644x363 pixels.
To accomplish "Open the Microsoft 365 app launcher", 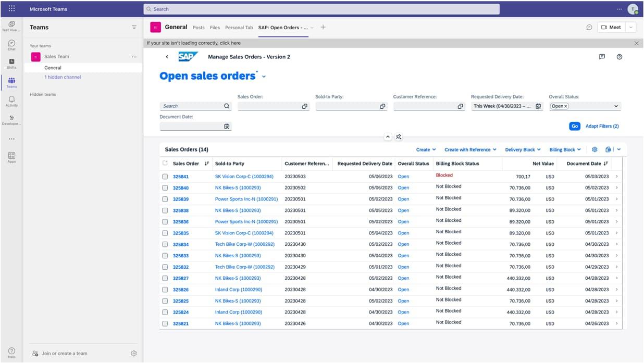I will point(11,9).
